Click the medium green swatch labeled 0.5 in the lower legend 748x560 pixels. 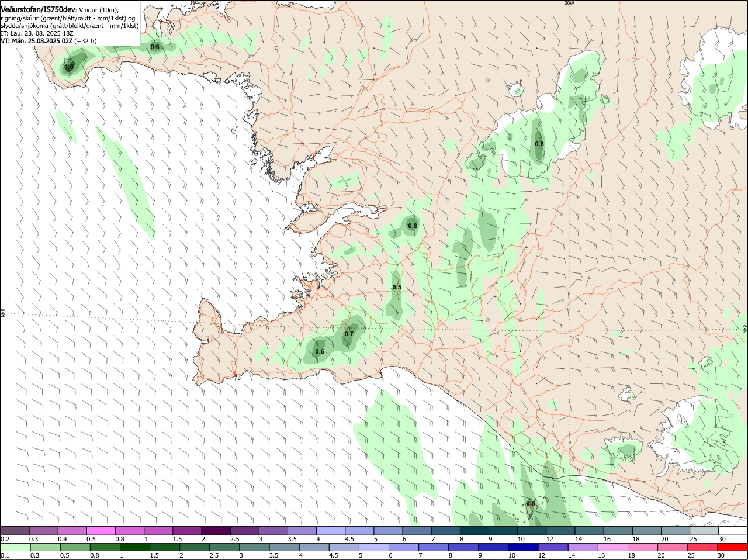click(75, 547)
